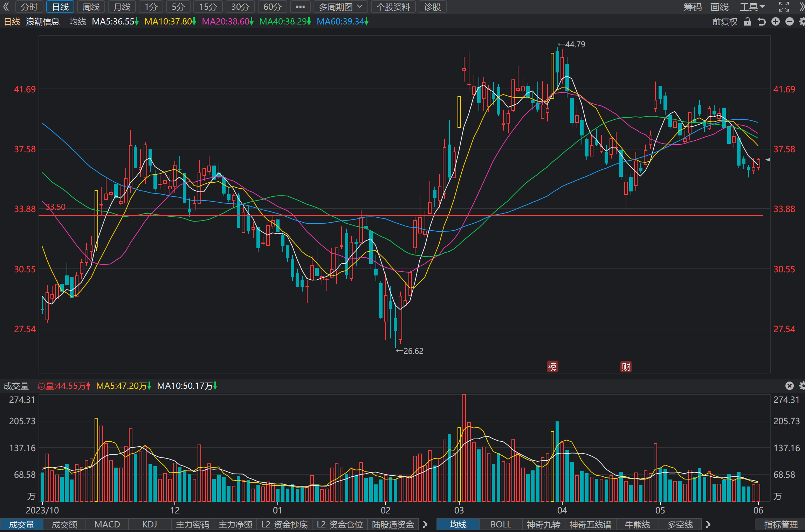Switch sub-chart to MACD
This screenshot has width=805, height=532.
[x=107, y=525]
